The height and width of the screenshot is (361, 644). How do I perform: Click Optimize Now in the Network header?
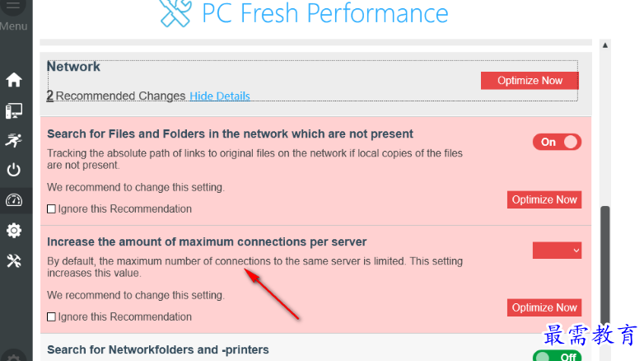(x=530, y=81)
